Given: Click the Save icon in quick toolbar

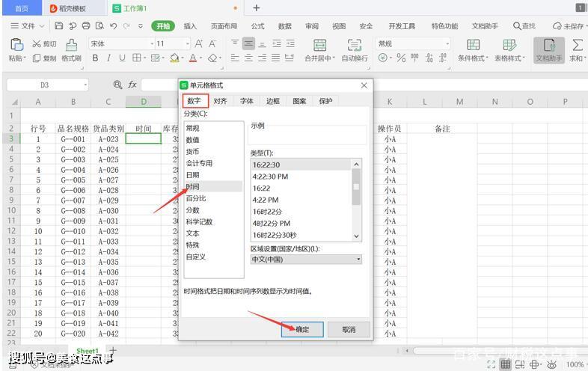Looking at the screenshot, I should tap(59, 26).
